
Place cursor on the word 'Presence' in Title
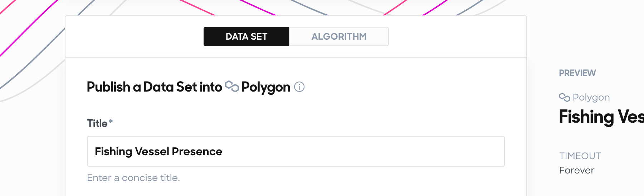tap(197, 151)
